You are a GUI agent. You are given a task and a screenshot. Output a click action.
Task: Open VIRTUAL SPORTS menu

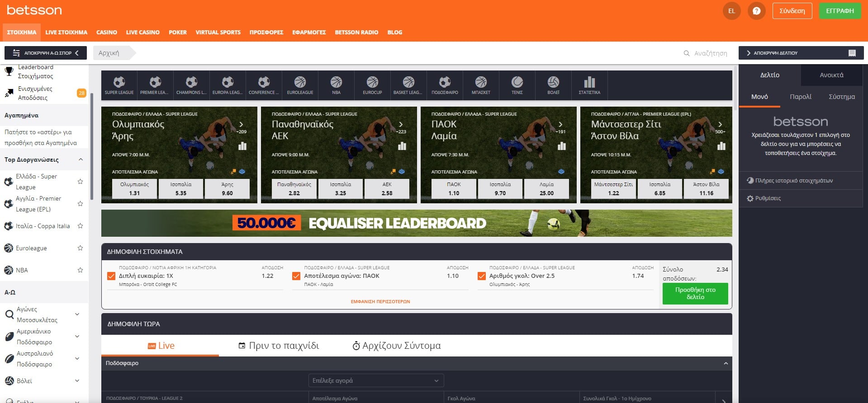pos(218,33)
